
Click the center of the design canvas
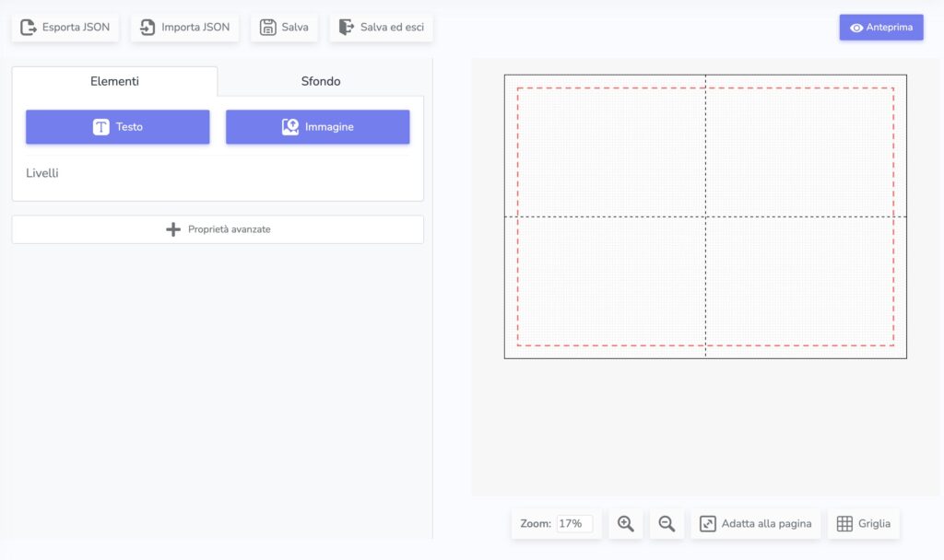(705, 216)
